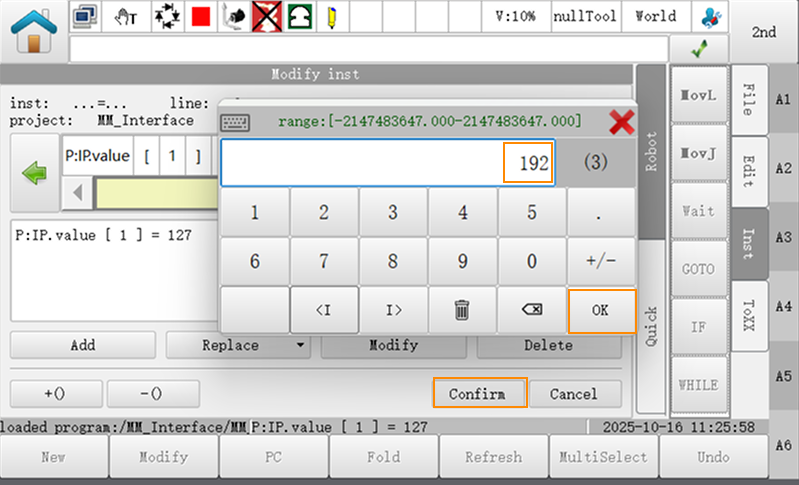This screenshot has height=485, width=799.
Task: Clear the entry with trash can key
Action: click(x=462, y=310)
